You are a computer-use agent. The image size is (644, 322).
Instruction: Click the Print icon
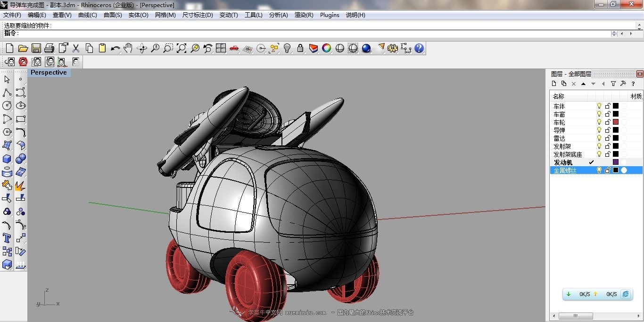pos(50,48)
